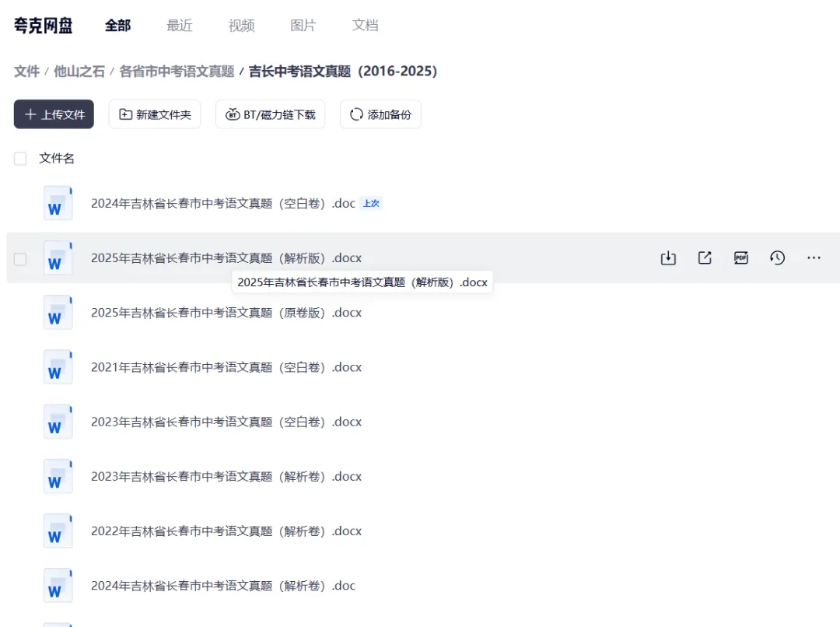Screen dimensions: 840x627
Task: Switch to the 视频 tab
Action: (x=241, y=25)
